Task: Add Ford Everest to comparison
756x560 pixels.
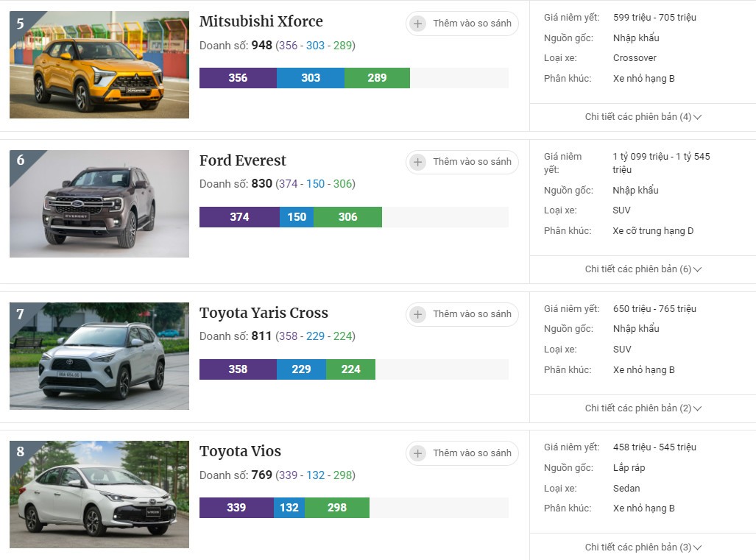Action: click(462, 162)
